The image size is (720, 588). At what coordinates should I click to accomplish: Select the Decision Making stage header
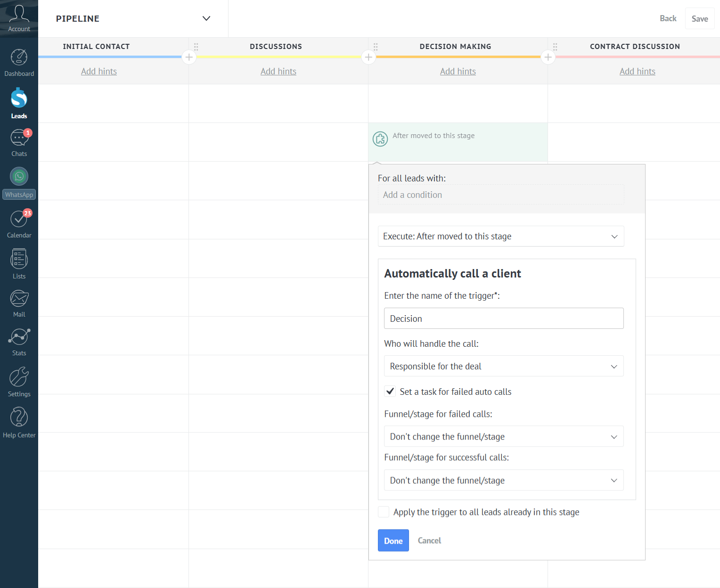(x=455, y=46)
